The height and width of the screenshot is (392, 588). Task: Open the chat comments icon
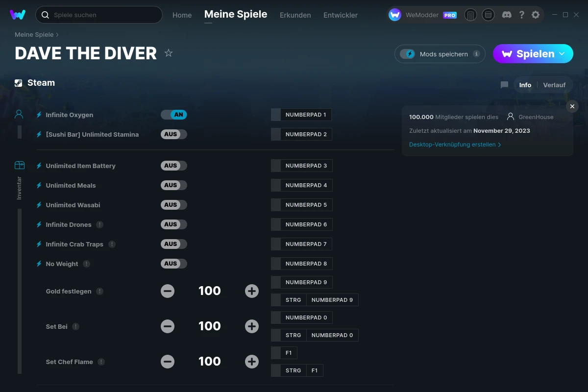tap(504, 85)
